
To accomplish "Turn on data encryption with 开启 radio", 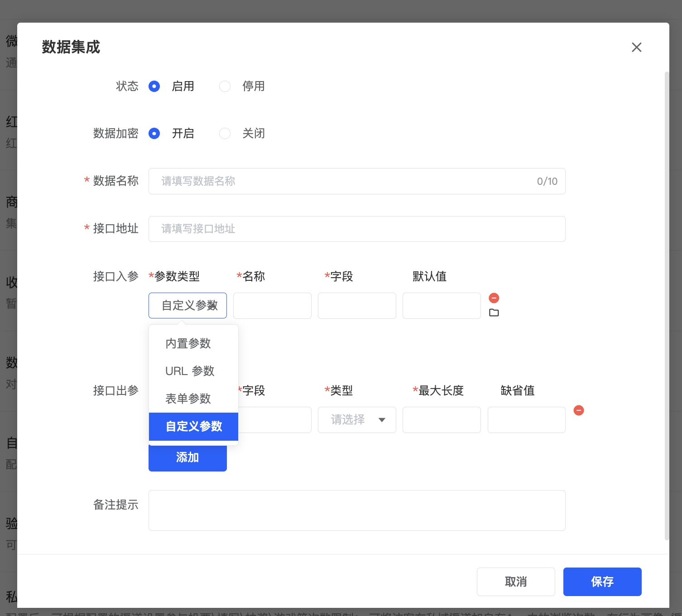I will [154, 134].
